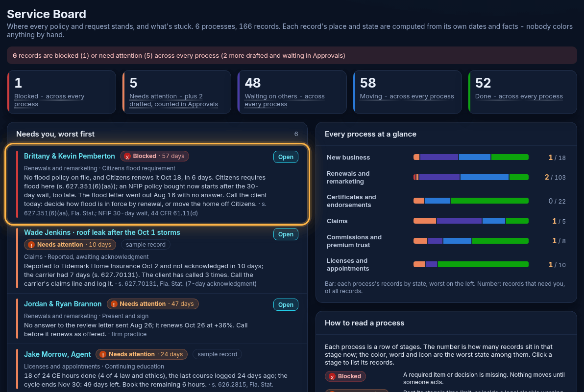Screen dimensions: 584x392
Task: Select the Moving summary card showing 58
Action: [408, 92]
